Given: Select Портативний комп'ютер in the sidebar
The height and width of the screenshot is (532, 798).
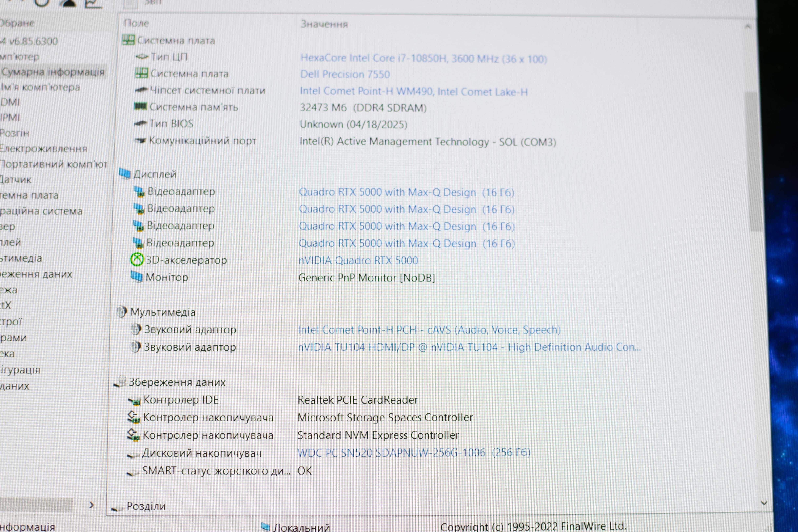Looking at the screenshot, I should [54, 164].
